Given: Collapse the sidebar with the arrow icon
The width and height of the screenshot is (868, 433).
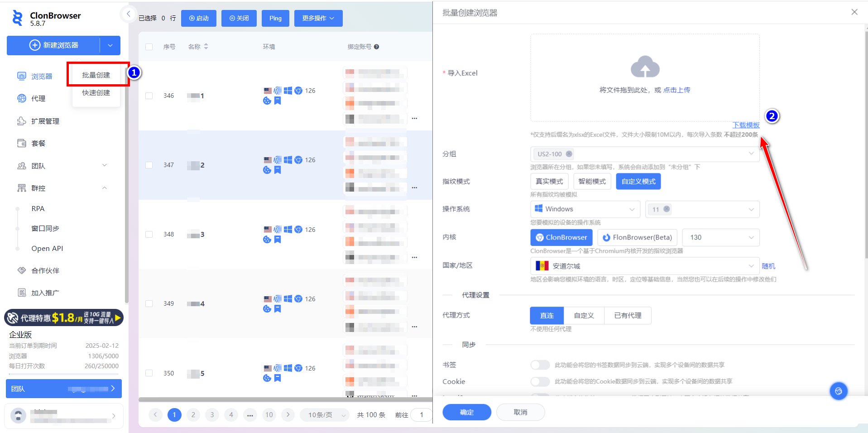Looking at the screenshot, I should 128,14.
